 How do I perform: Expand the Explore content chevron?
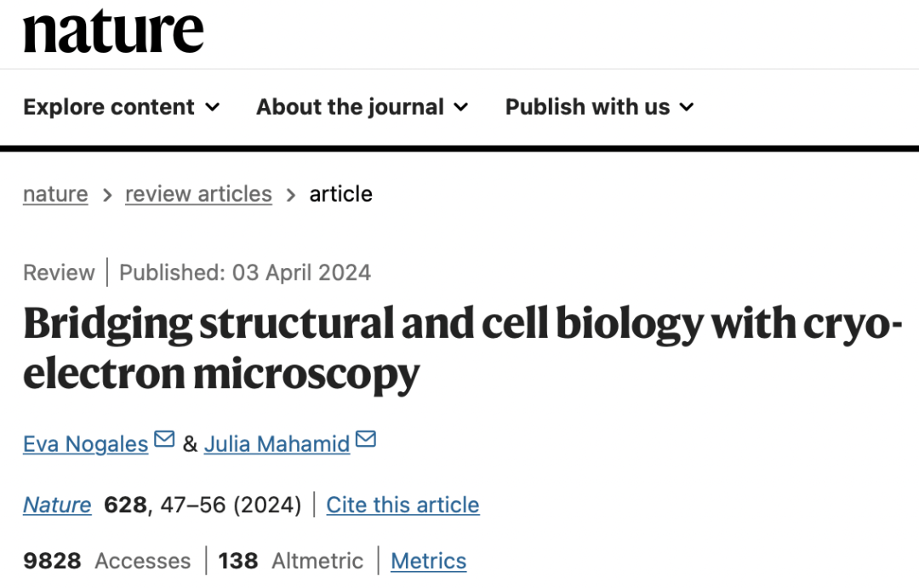[x=212, y=107]
